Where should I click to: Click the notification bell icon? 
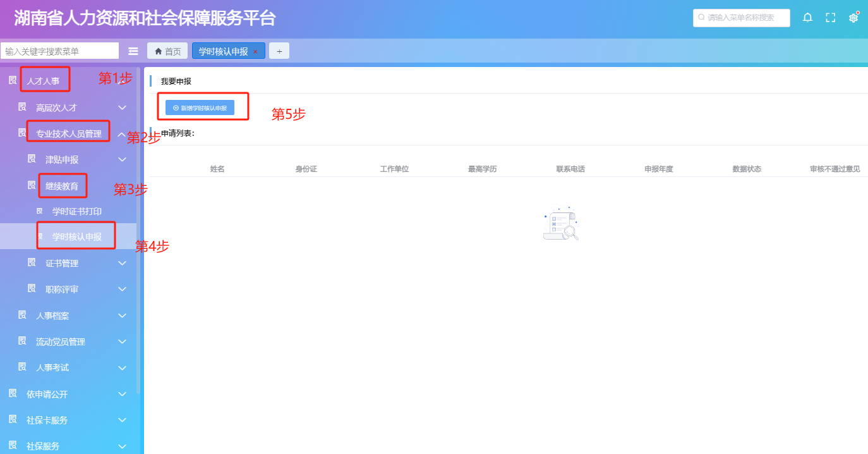[x=807, y=18]
